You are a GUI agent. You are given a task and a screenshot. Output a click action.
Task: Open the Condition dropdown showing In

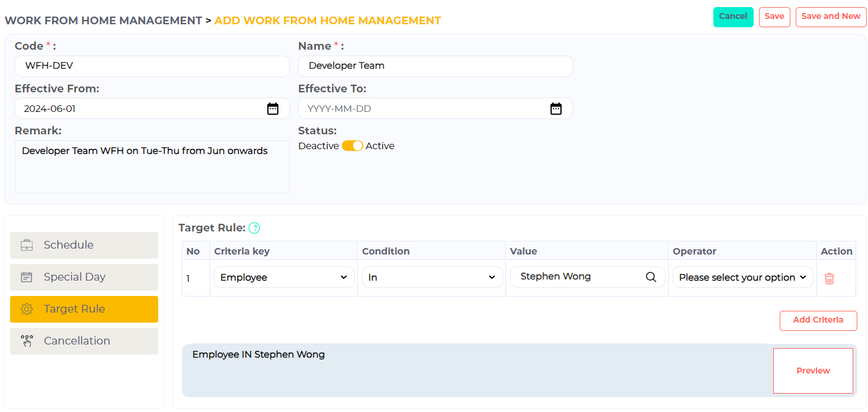(432, 277)
